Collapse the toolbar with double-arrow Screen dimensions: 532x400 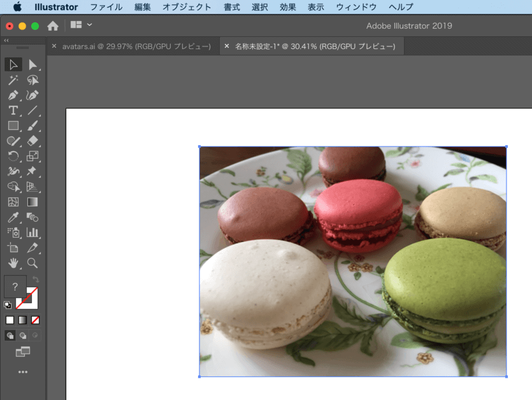pos(6,40)
